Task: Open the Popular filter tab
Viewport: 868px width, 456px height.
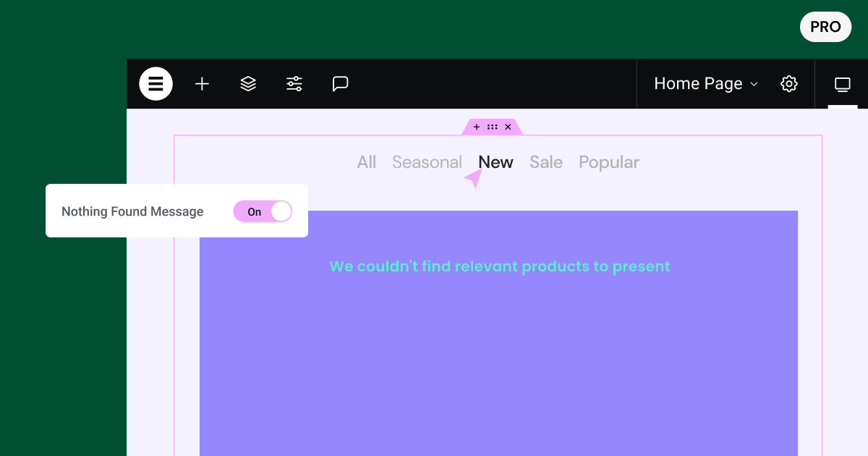Action: coord(609,163)
